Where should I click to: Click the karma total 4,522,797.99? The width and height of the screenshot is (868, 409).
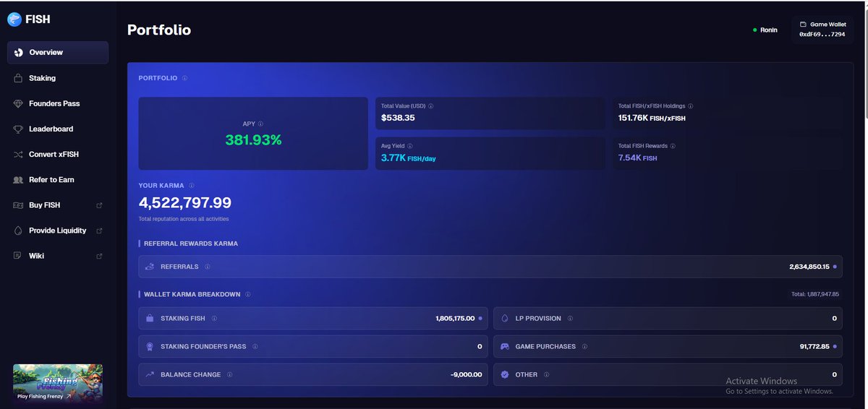click(185, 203)
